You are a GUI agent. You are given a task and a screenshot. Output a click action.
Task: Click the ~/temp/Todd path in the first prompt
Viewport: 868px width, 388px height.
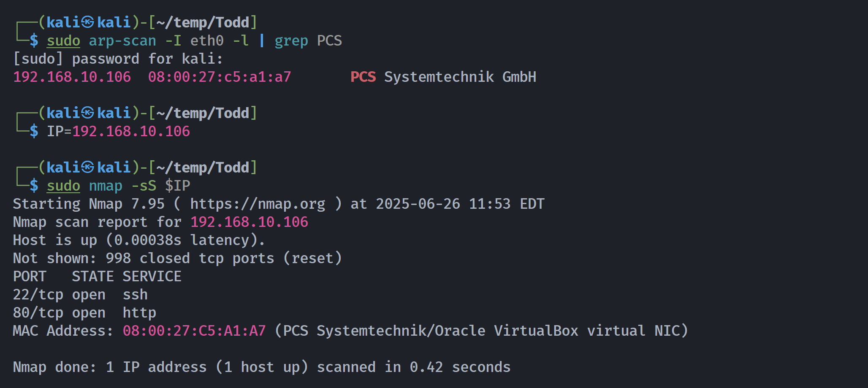coord(203,22)
